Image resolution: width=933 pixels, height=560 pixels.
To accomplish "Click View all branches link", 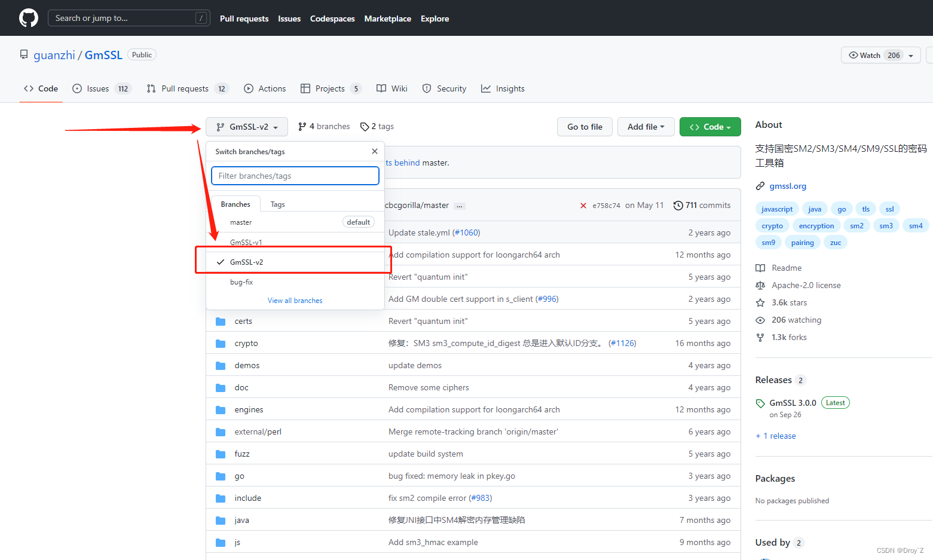I will pos(295,301).
